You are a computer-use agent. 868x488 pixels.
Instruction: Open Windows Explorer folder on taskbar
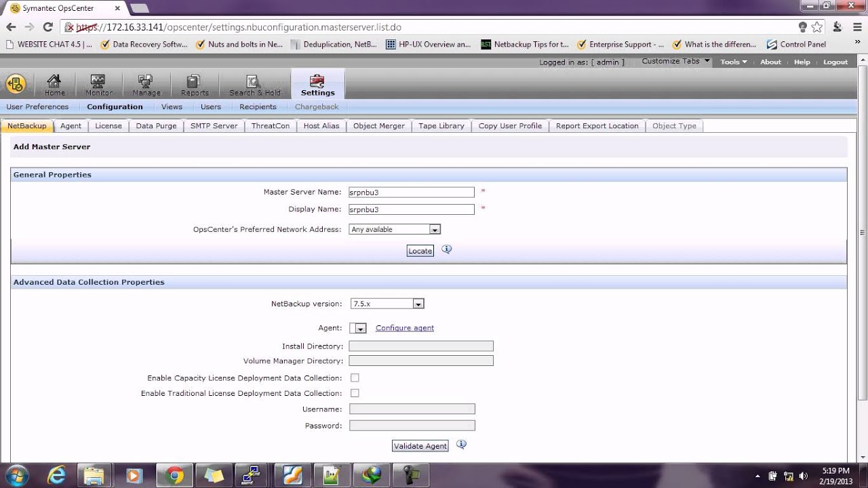(95, 475)
